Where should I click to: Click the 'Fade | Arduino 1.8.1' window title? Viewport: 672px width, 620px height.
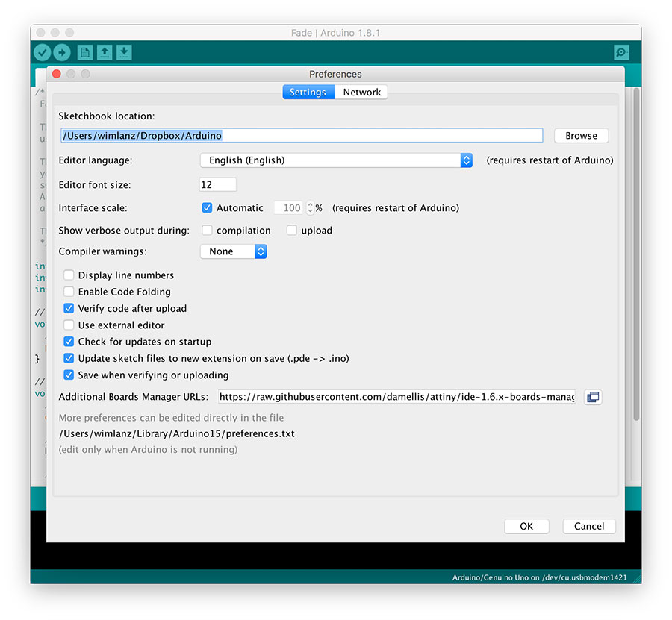335,33
